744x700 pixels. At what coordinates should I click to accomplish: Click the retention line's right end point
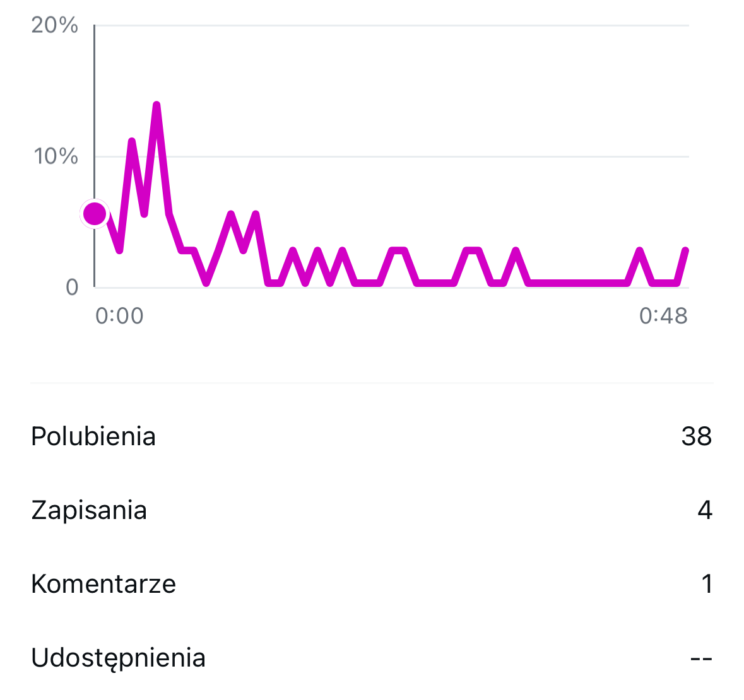click(686, 251)
